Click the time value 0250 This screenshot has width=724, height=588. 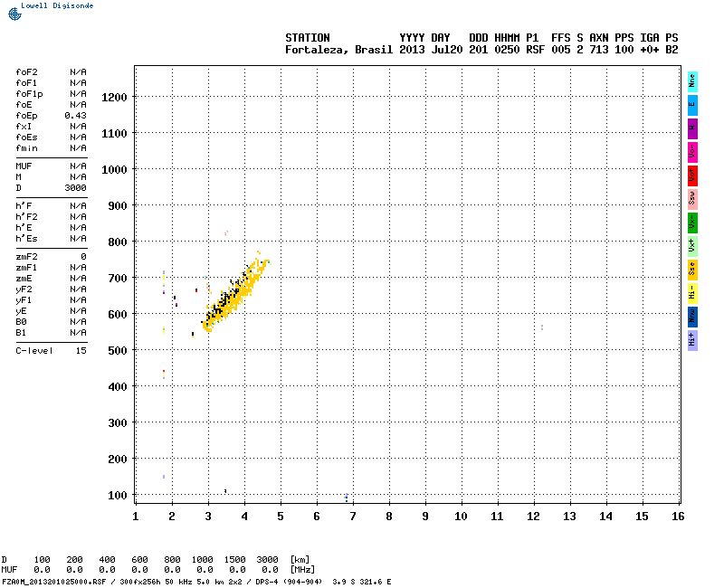[x=507, y=50]
